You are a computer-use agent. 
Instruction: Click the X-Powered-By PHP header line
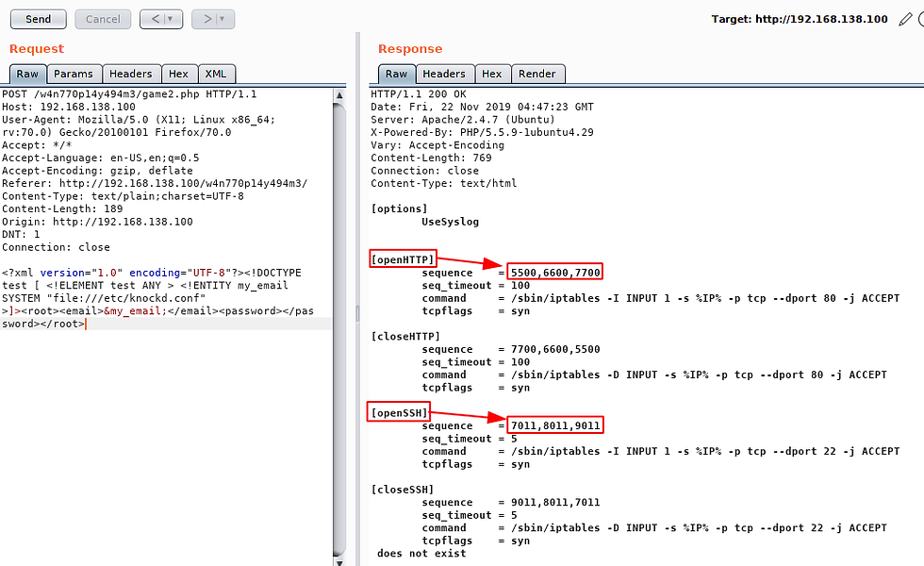point(482,133)
